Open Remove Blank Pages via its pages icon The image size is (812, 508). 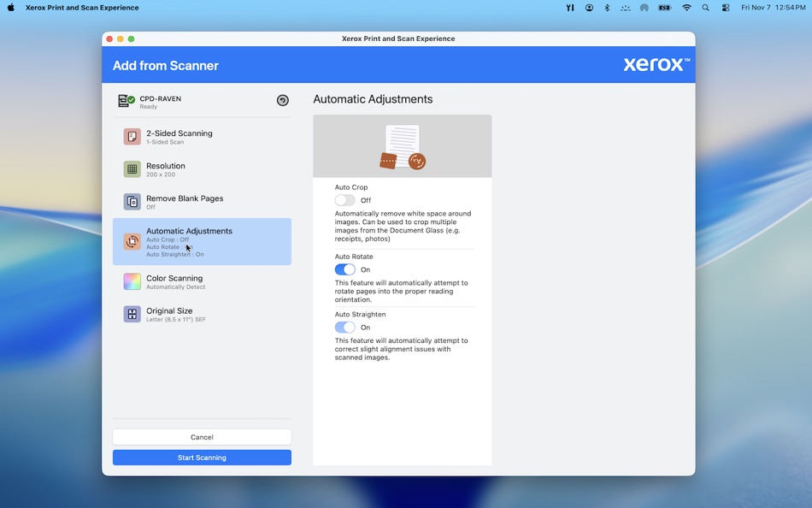[x=132, y=201]
